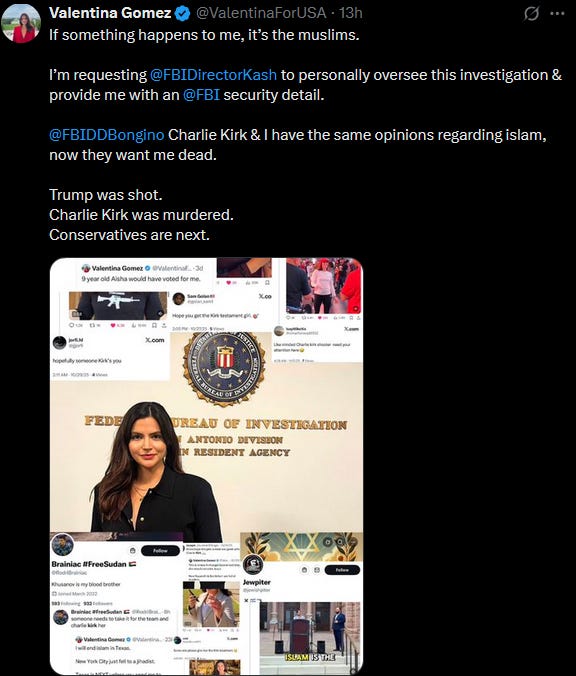
Task: Open the @ValentinaForUSA handle
Action: tap(261, 13)
